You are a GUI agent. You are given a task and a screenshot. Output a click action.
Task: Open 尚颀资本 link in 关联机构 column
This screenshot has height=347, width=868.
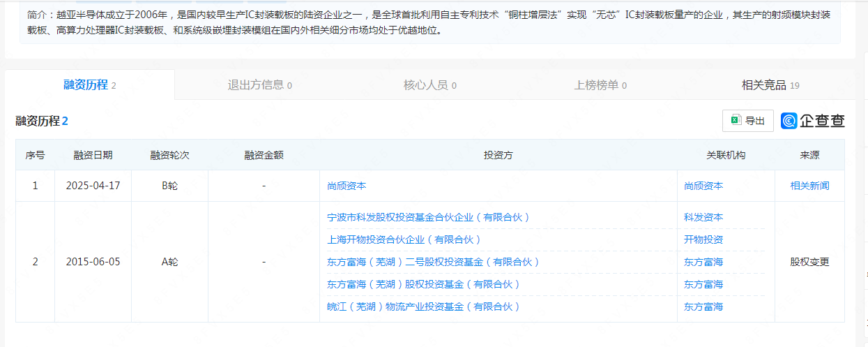point(703,186)
